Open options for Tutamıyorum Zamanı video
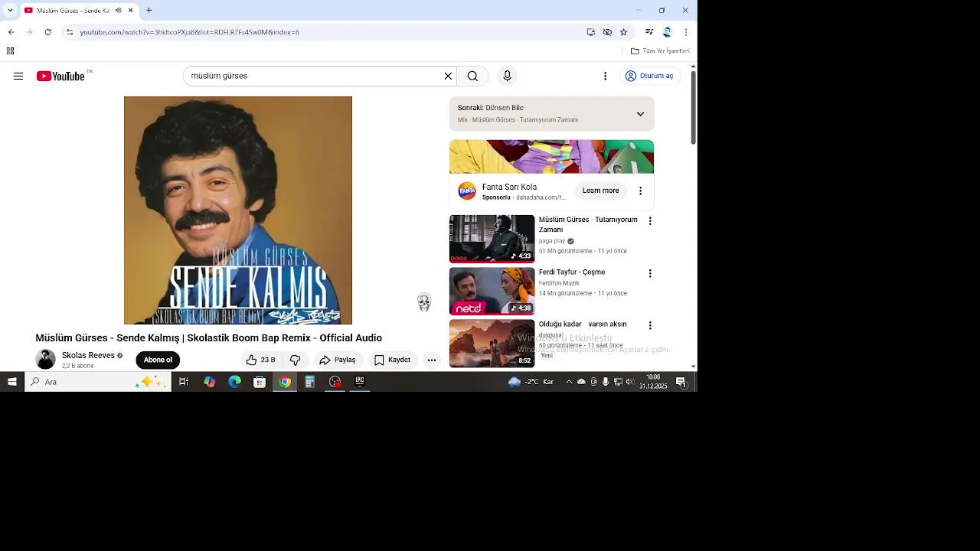 [650, 221]
